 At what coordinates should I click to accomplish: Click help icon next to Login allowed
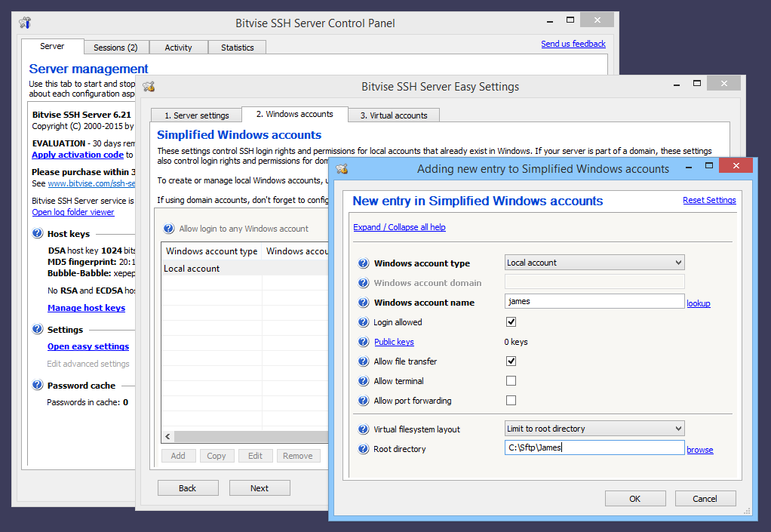click(x=364, y=322)
